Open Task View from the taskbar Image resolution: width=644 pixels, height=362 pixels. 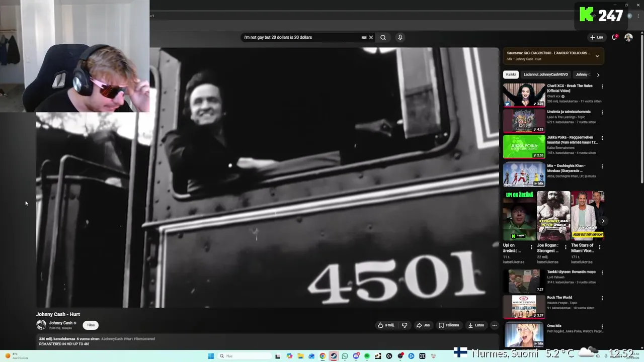click(x=278, y=356)
